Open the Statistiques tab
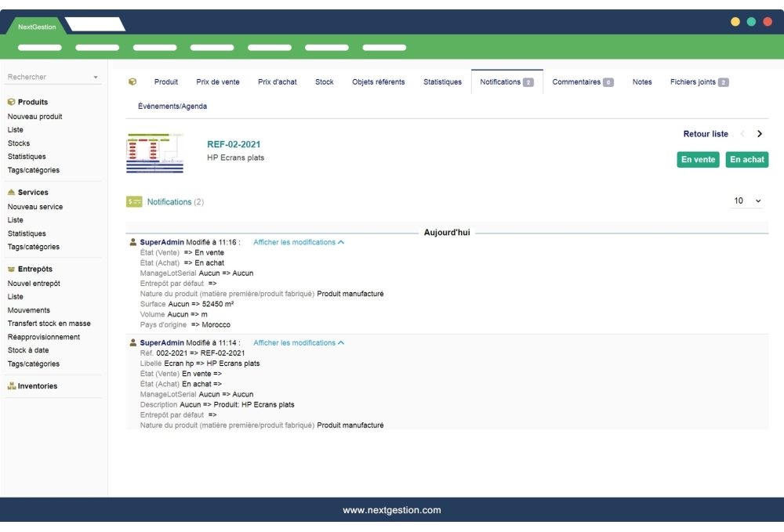Screen dimensions: 784x532 [442, 81]
